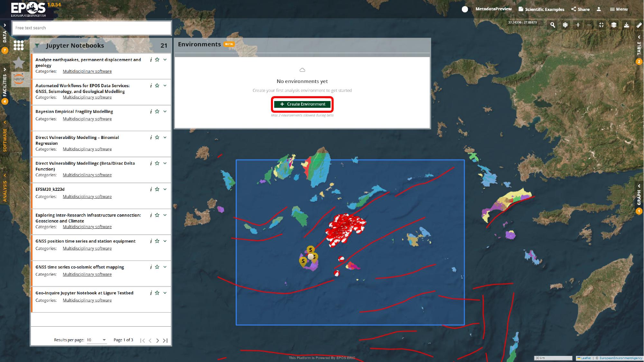Select the ruler measurement tool

pyautogui.click(x=639, y=25)
